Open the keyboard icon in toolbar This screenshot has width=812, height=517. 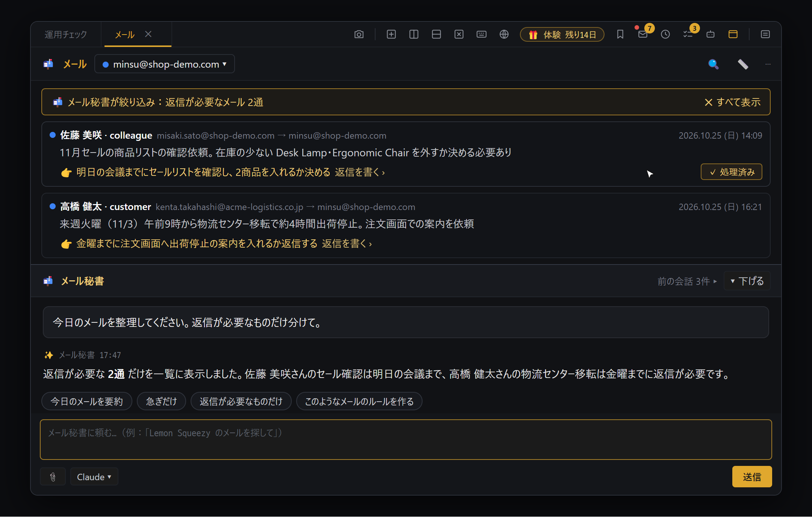click(481, 34)
